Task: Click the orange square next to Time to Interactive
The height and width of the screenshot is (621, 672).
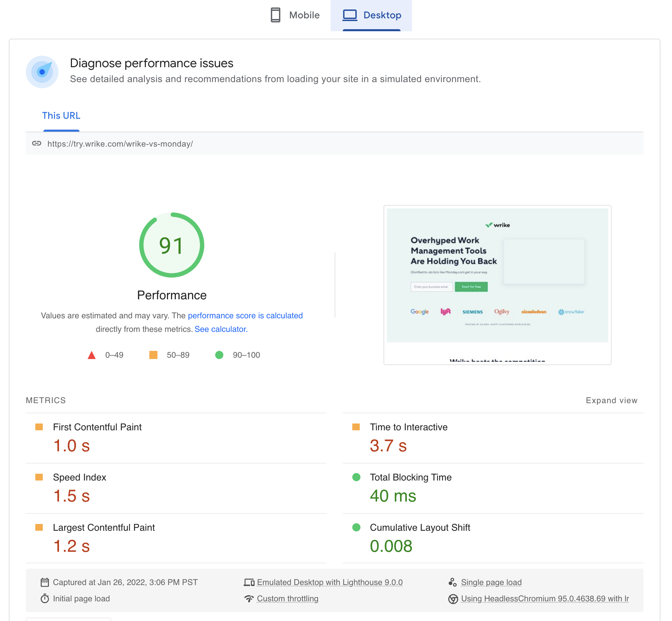Action: pyautogui.click(x=356, y=427)
